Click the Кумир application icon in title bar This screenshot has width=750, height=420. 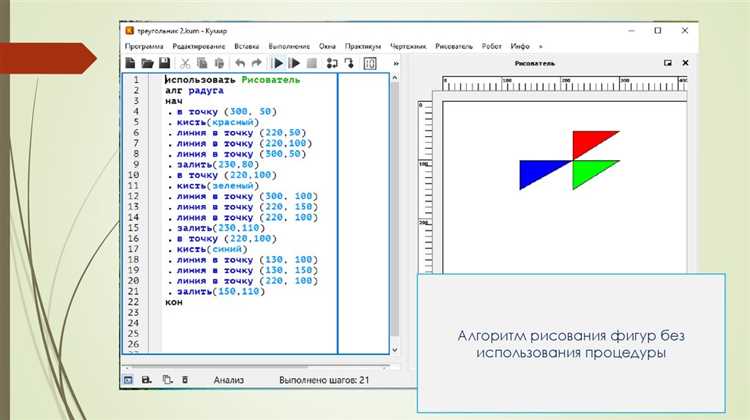tap(130, 31)
